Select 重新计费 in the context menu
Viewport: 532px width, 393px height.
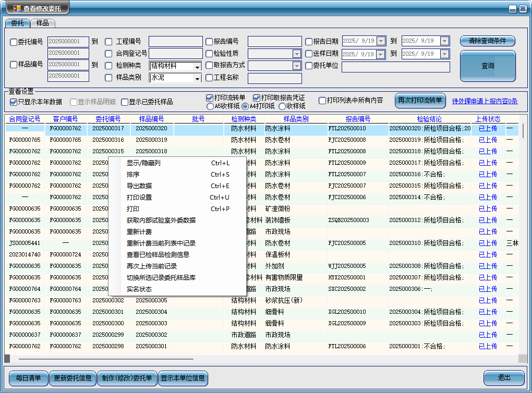pos(139,232)
